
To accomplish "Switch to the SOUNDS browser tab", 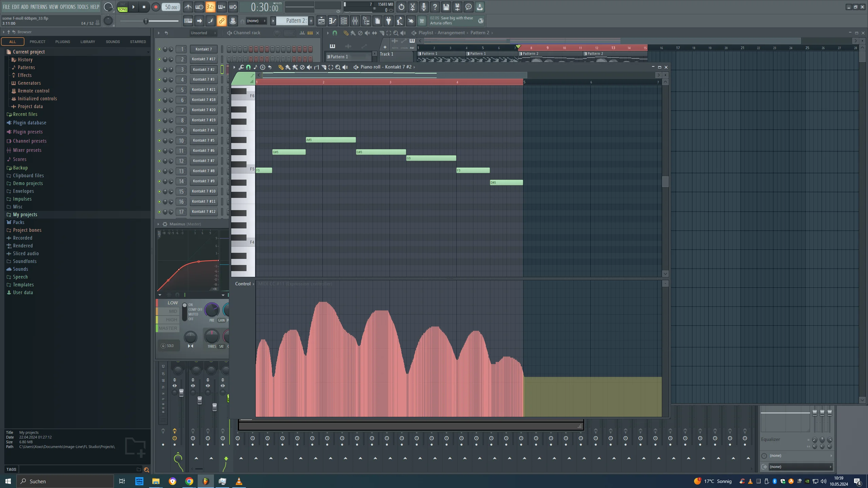I will click(x=113, y=42).
